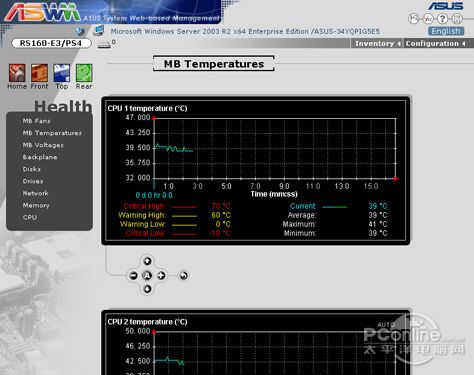474x375 pixels.
Task: Click the down arrow graph control
Action: point(147,289)
